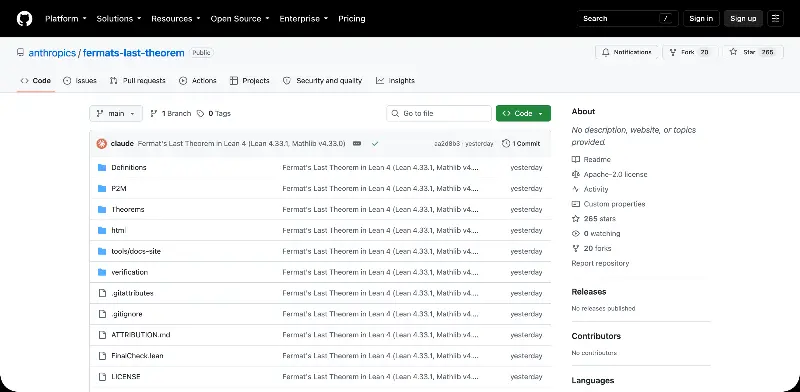Expand the green Code dropdown button
This screenshot has height=392, width=800.
point(523,113)
